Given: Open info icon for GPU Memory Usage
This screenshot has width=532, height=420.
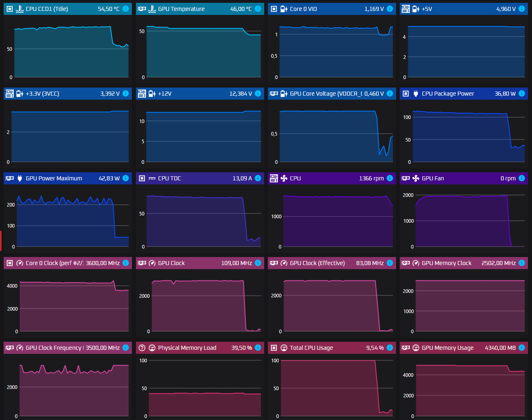Looking at the screenshot, I should pos(522,348).
